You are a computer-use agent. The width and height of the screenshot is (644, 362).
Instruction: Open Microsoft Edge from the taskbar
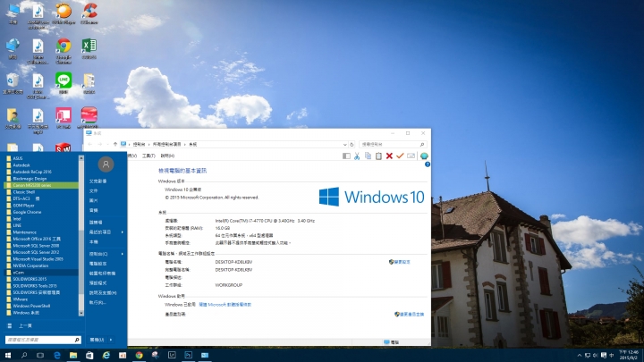click(56, 355)
